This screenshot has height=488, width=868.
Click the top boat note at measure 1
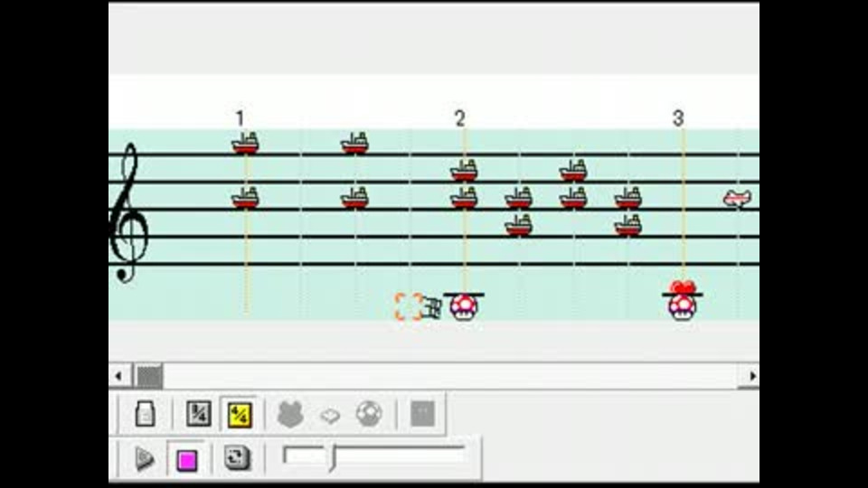(245, 144)
